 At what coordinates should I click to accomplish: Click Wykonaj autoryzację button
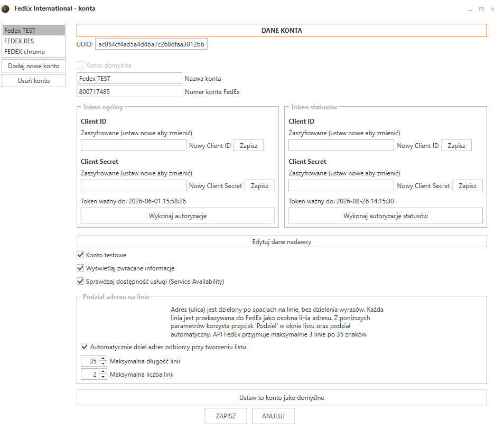(178, 216)
